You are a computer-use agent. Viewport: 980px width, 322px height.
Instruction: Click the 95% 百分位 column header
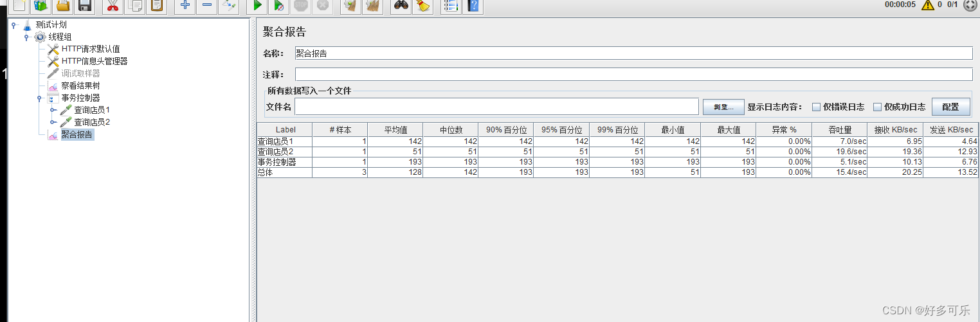click(x=561, y=130)
